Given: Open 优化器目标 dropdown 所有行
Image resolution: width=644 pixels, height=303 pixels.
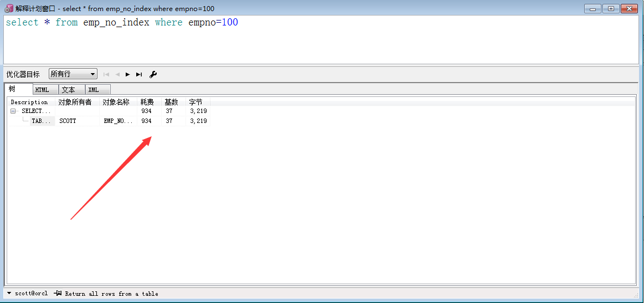Looking at the screenshot, I should click(x=73, y=74).
